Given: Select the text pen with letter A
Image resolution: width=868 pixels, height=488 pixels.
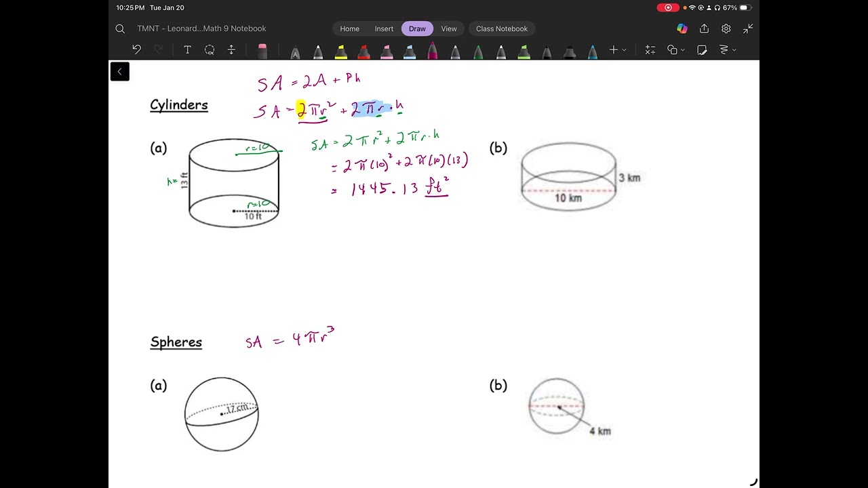Looking at the screenshot, I should (295, 52).
